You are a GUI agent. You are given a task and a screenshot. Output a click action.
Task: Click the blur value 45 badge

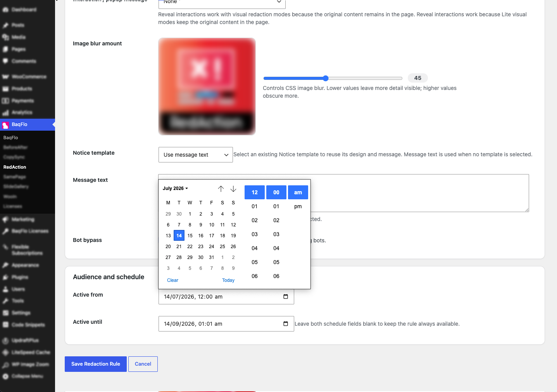tap(418, 78)
